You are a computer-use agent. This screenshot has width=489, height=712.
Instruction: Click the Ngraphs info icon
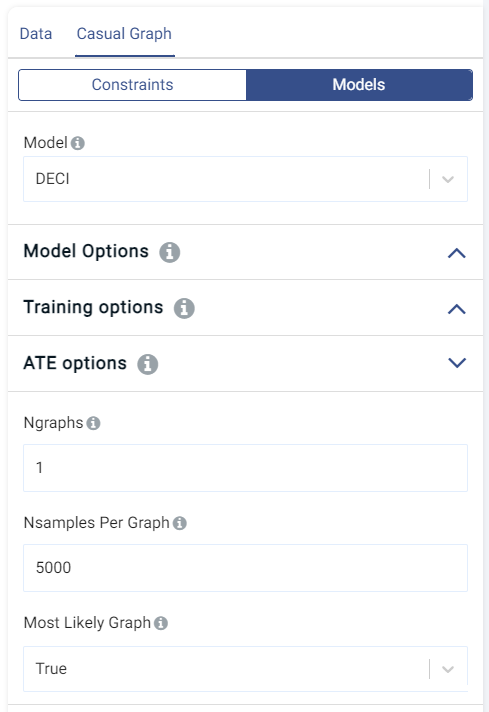pos(94,423)
